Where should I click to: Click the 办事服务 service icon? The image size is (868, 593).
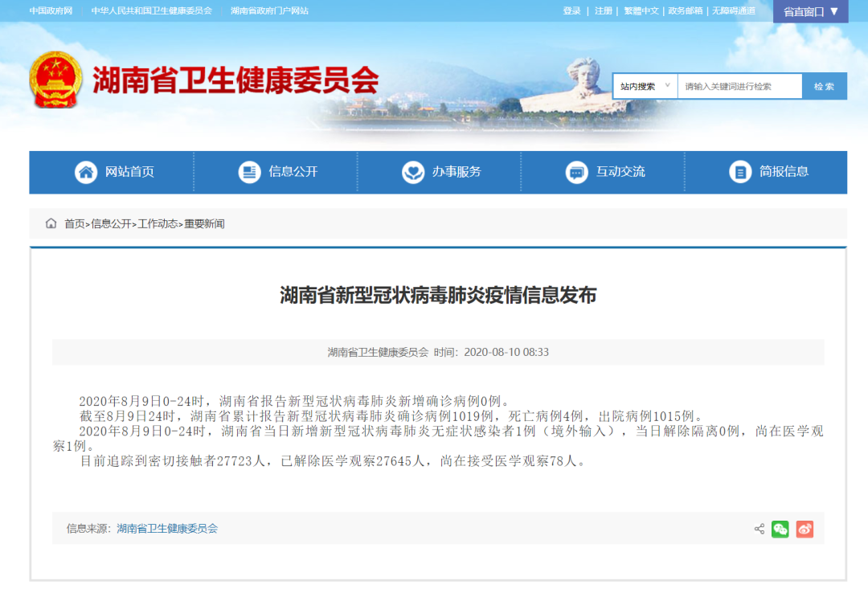click(412, 171)
